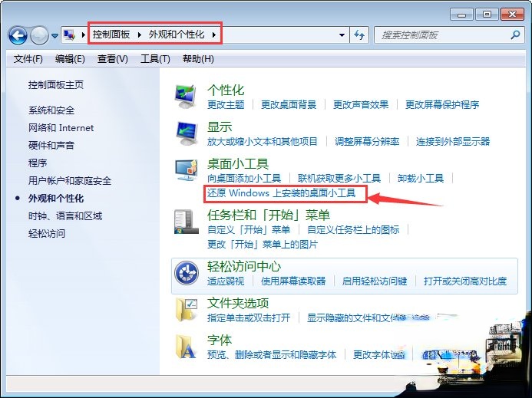Screen dimensions: 532x398
Task: Open 轻松访问 in sidebar
Action: point(47,234)
